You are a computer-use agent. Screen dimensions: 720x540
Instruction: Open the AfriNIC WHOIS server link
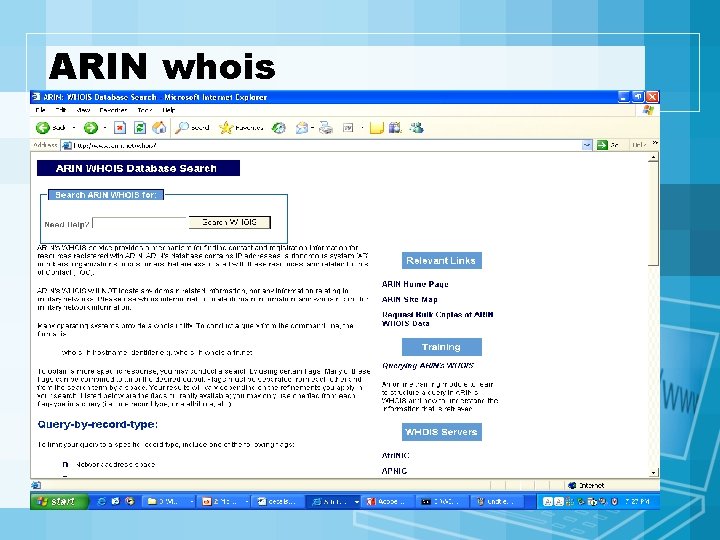(x=395, y=456)
